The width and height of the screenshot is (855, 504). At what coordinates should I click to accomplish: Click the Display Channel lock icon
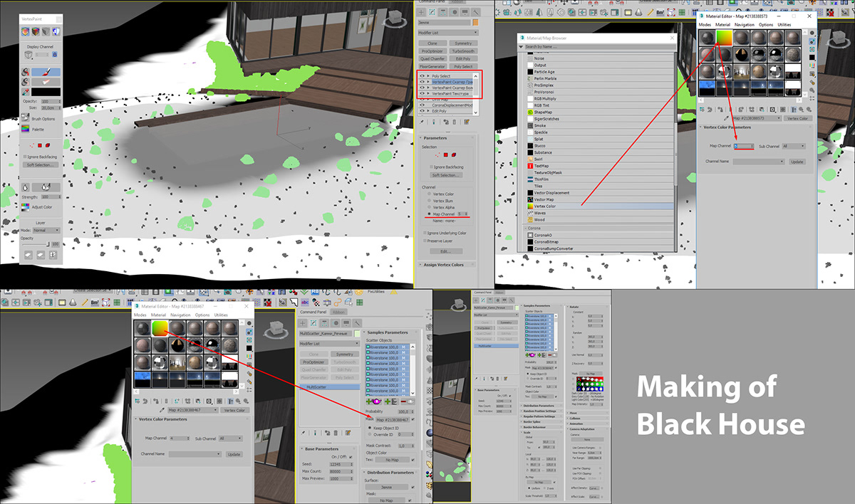pyautogui.click(x=54, y=54)
